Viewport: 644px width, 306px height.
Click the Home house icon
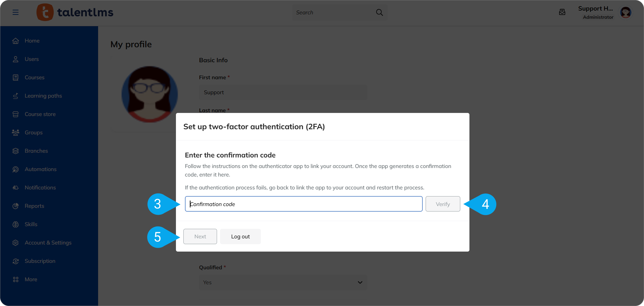click(x=16, y=41)
